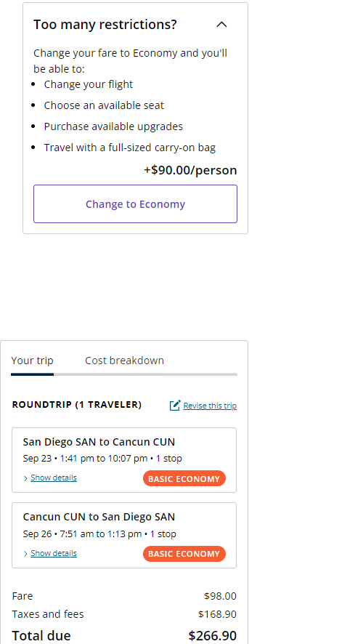
Task: Click the Basic Economy badge on the outbound flight
Action: click(184, 478)
